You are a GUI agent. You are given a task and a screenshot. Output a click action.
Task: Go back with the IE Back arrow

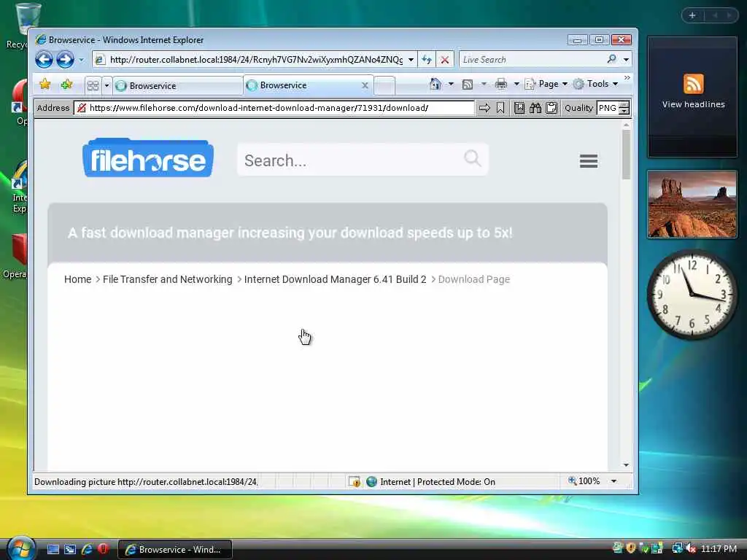tap(44, 60)
